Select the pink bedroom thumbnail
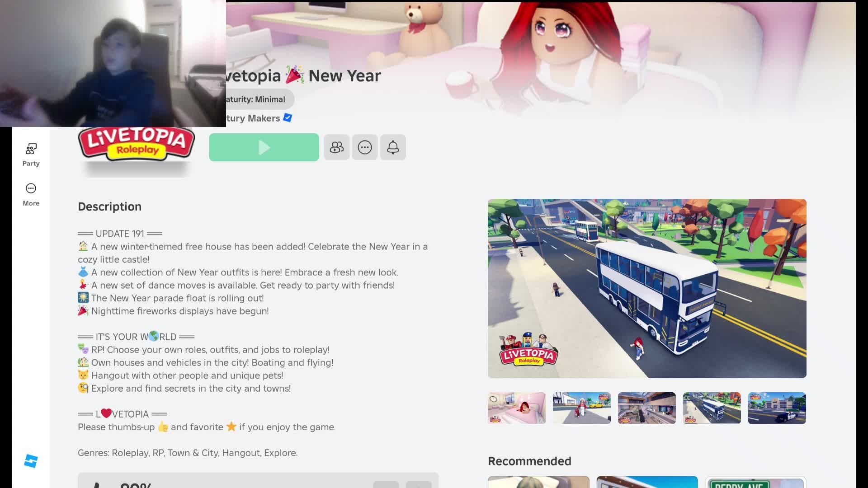 (x=516, y=408)
